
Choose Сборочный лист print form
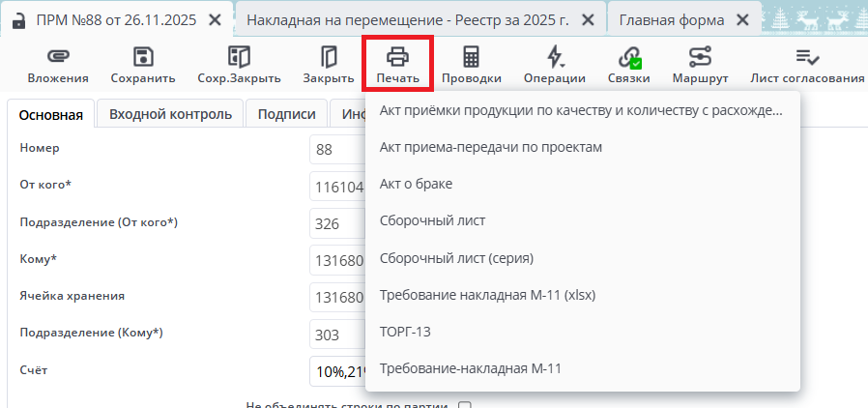(582, 220)
